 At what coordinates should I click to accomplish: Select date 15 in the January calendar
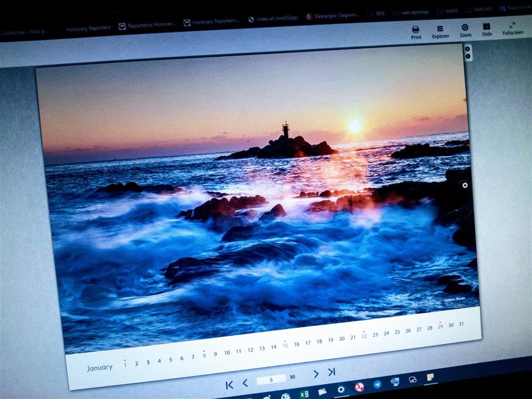[285, 345]
